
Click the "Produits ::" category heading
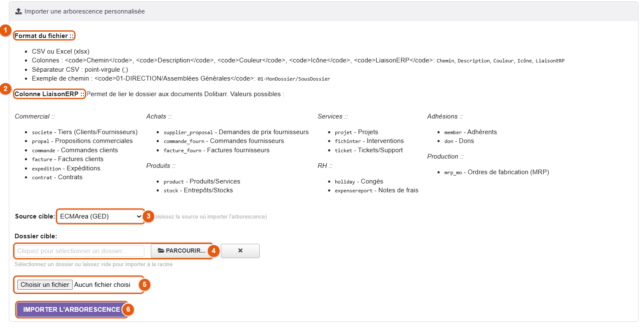(x=161, y=166)
